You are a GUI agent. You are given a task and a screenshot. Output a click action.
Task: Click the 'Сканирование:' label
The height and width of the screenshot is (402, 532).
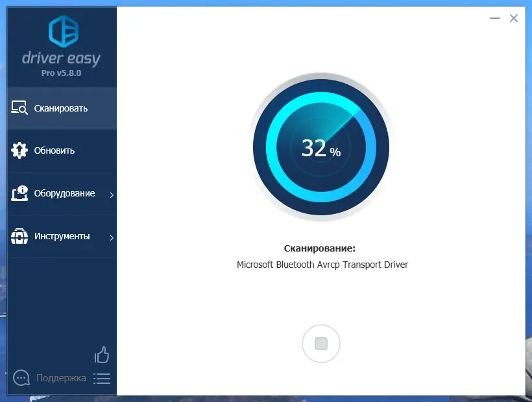point(320,248)
